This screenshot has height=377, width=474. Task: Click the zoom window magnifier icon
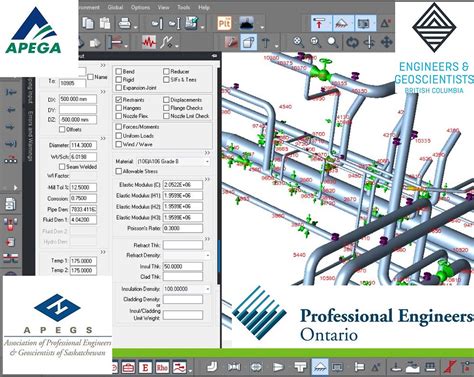tap(315, 42)
